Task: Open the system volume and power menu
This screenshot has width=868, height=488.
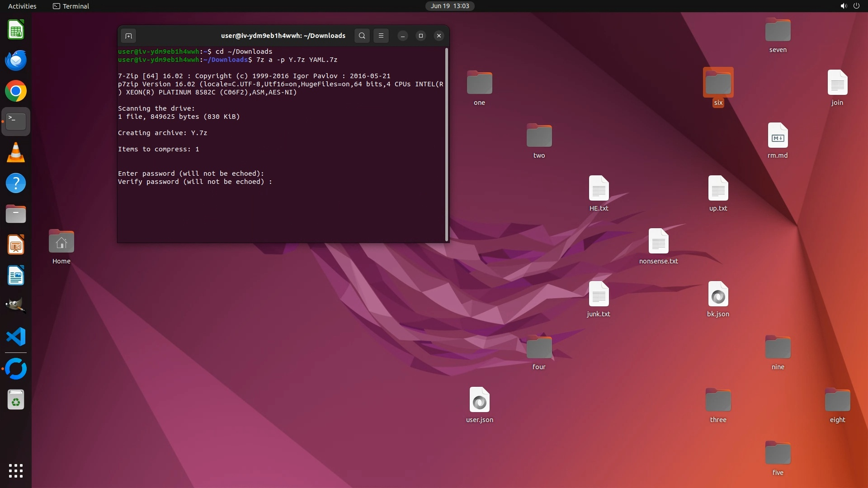Action: (849, 6)
